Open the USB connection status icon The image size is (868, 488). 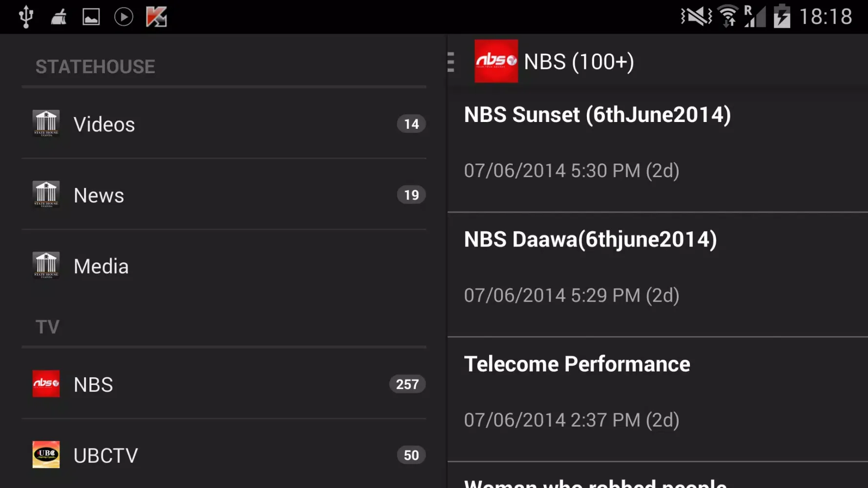(25, 16)
